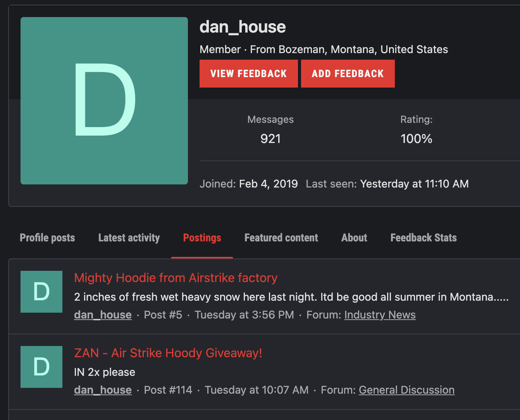Open avatar icon beside ZAN Giveaway post
The image size is (520, 420).
click(41, 367)
